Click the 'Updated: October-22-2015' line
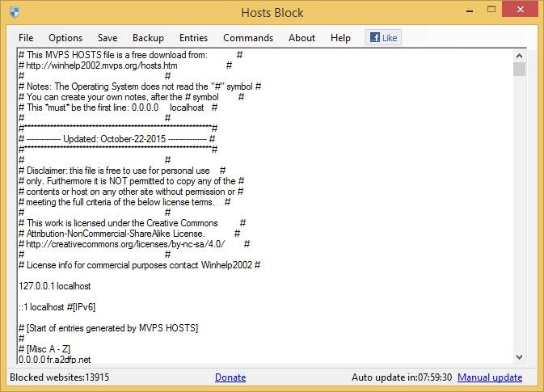 [x=117, y=139]
